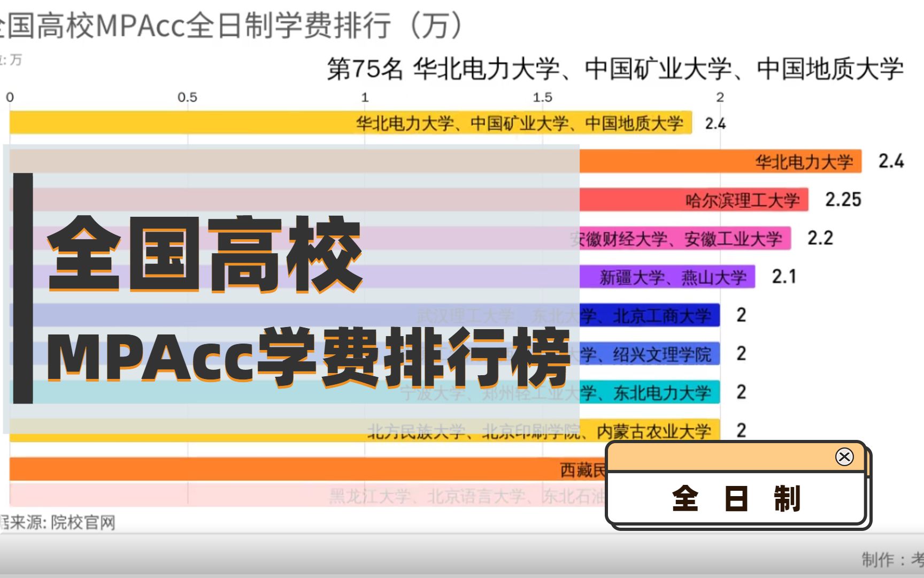Click the orange bar labeled 西藏民

click(307, 469)
